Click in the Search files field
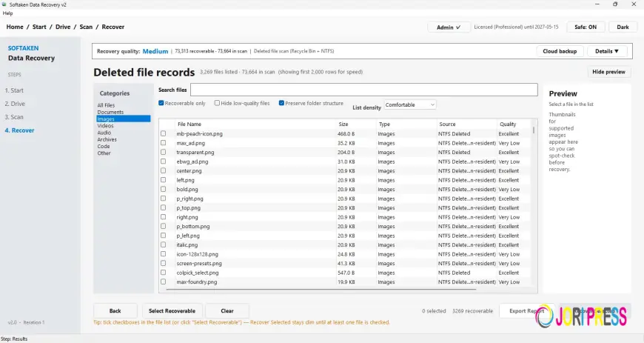The image size is (644, 343). pyautogui.click(x=364, y=90)
